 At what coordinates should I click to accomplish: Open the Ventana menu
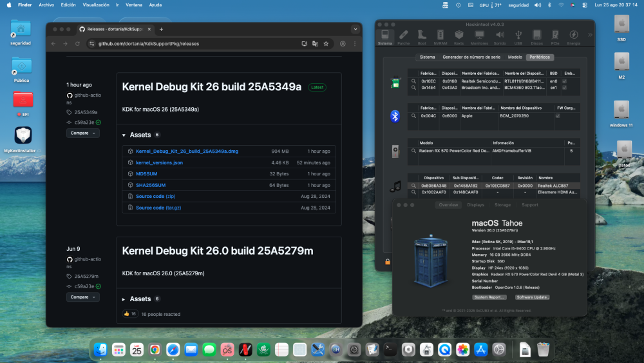134,5
